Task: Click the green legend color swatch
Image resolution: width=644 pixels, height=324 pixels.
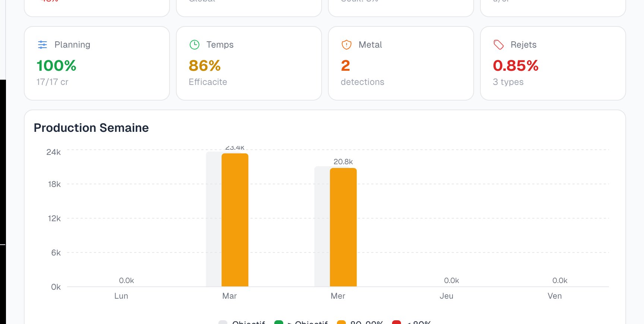Action: click(x=279, y=322)
